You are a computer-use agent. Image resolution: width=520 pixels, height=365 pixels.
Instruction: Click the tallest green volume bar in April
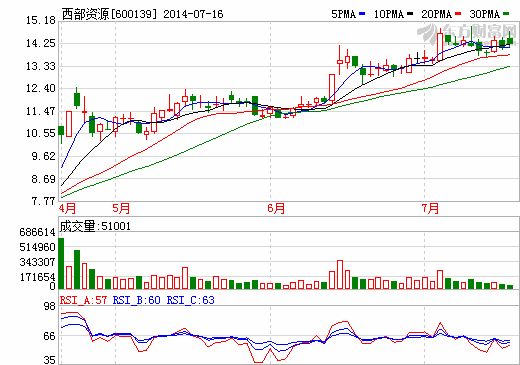click(61, 263)
